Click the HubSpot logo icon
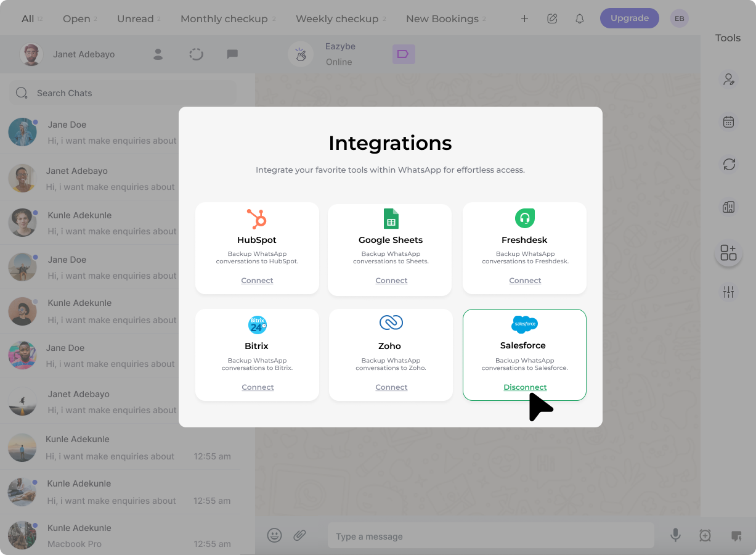This screenshot has height=555, width=756. pyautogui.click(x=256, y=219)
